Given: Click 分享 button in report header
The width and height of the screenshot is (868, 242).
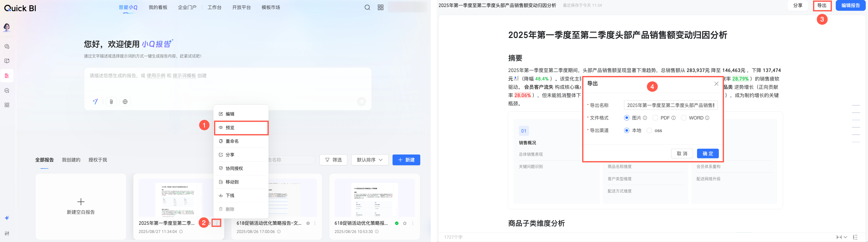Looking at the screenshot, I should (798, 5).
